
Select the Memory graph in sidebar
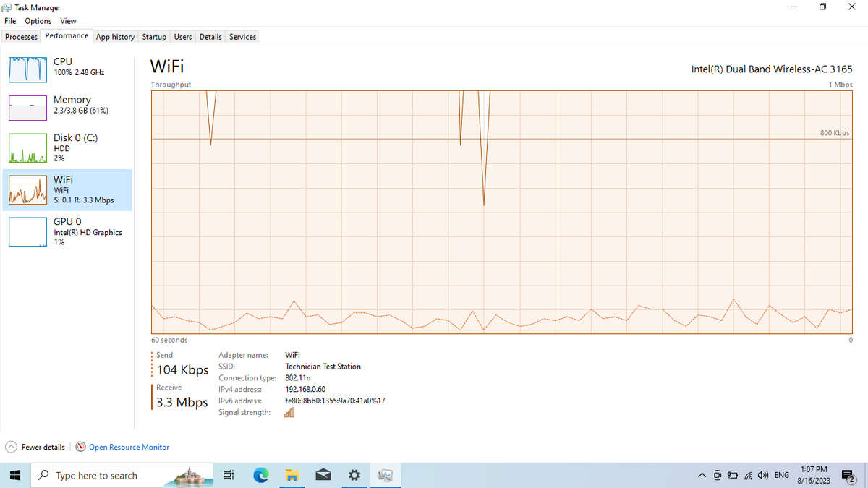(x=27, y=107)
